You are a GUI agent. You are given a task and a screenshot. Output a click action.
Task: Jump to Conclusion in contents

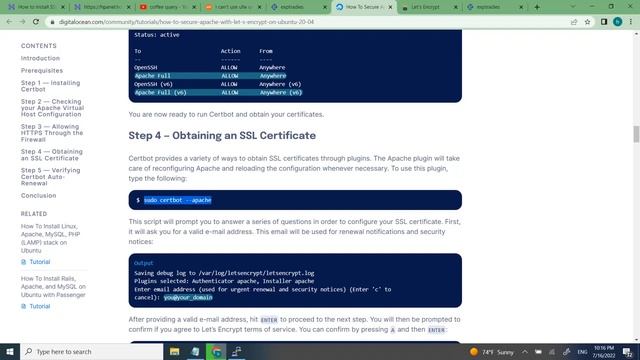(38, 196)
